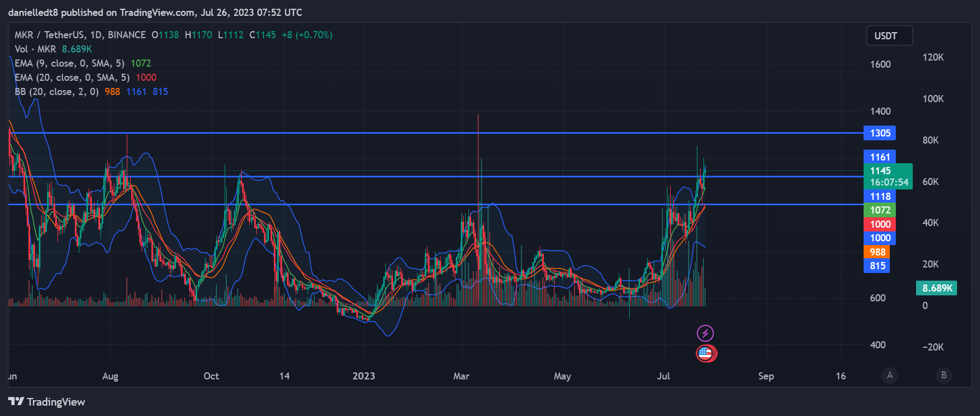Click the 1161 BB upper value in legend
980x416 pixels.
136,92
